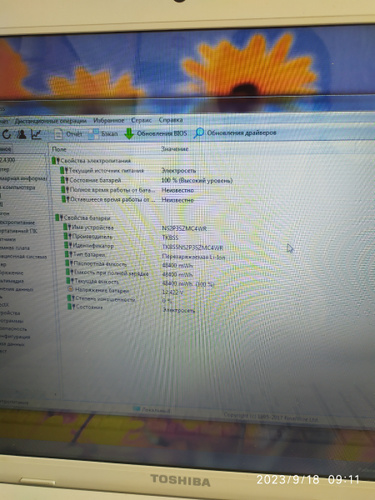Screen dimensions: 375x500
Task: Select the Состояние батареи row
Action: (147, 180)
